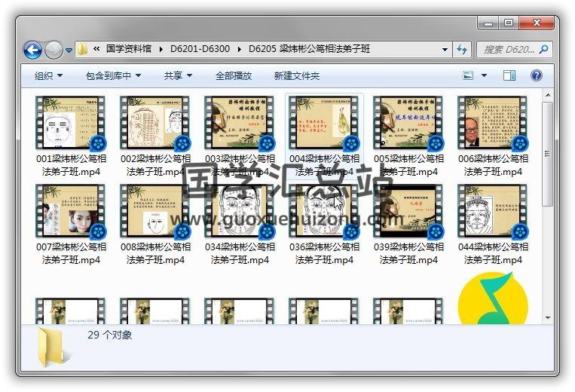Select video 001梁炜彬公笃相法弟子班.mp4 thumbnail
The width and height of the screenshot is (575, 392).
[70, 122]
